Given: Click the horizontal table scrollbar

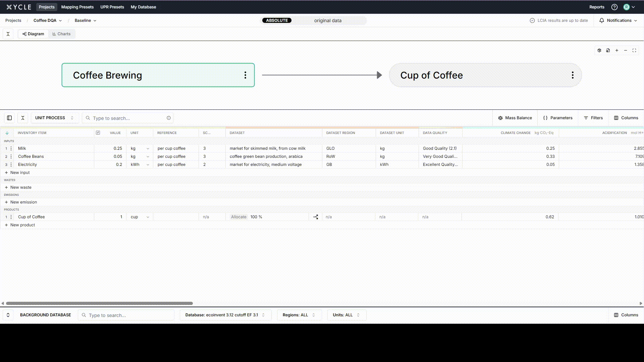Looking at the screenshot, I should (x=99, y=303).
